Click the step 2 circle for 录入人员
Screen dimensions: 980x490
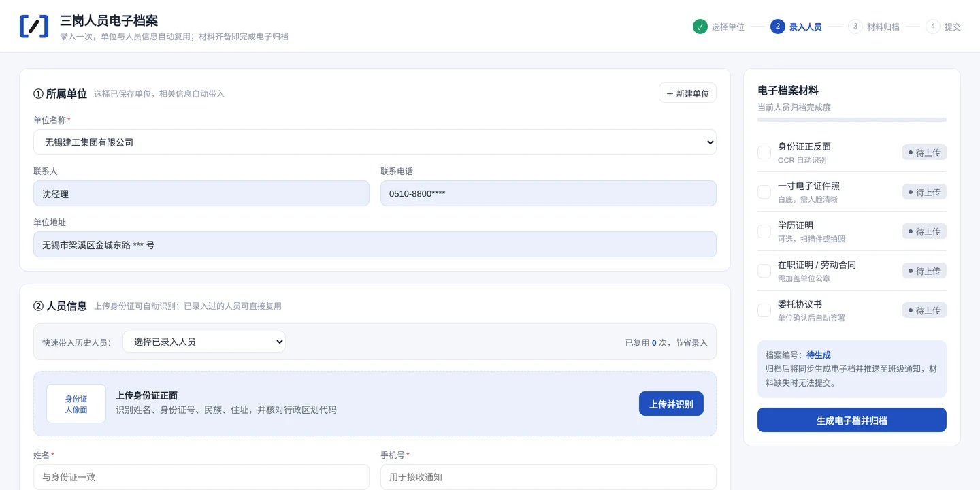pos(778,27)
